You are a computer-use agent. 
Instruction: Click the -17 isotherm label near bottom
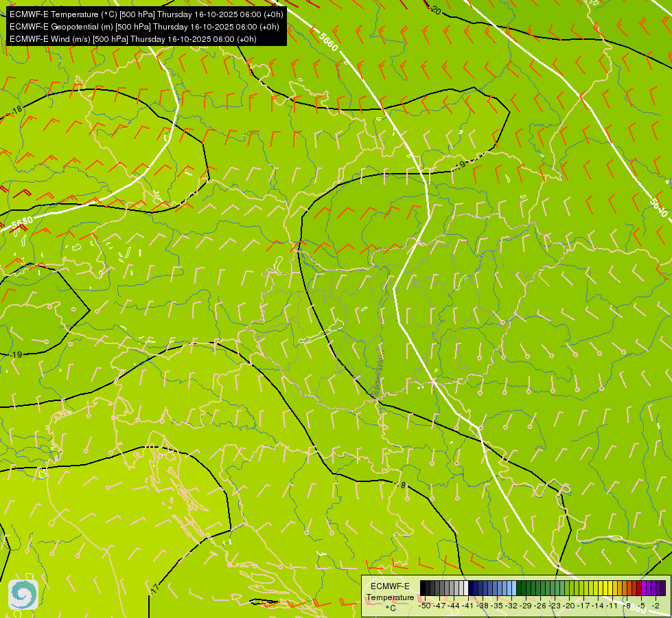[x=154, y=588]
